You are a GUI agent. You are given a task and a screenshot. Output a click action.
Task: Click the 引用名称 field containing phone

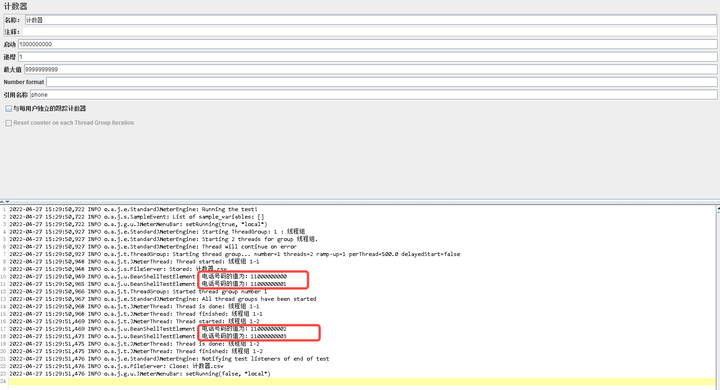tap(373, 95)
